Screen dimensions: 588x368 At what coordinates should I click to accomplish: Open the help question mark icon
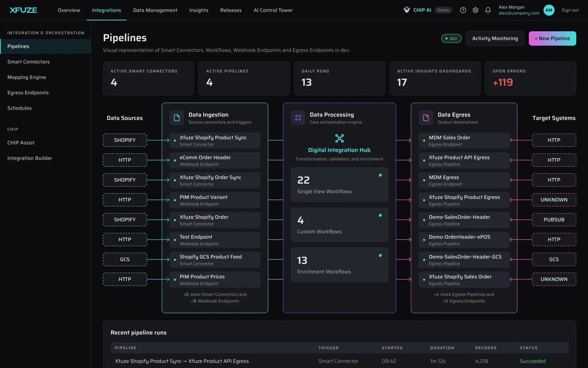click(463, 10)
